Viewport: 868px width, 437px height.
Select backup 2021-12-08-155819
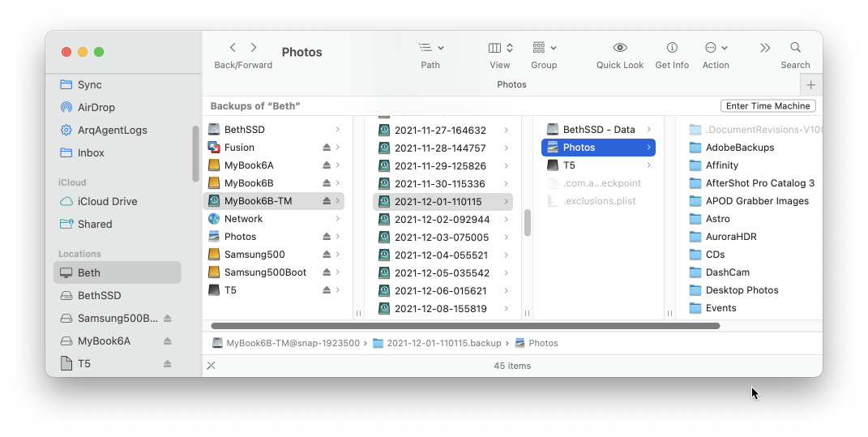pos(443,309)
